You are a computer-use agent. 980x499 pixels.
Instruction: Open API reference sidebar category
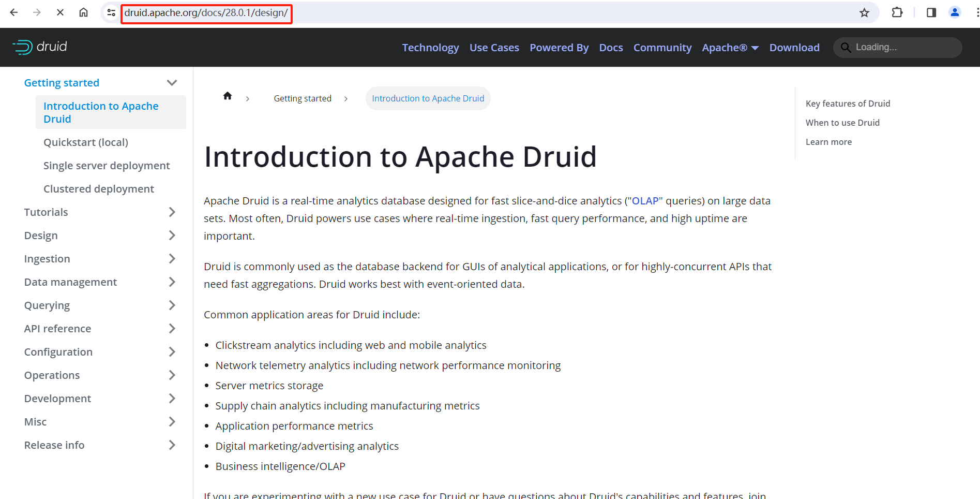point(57,329)
